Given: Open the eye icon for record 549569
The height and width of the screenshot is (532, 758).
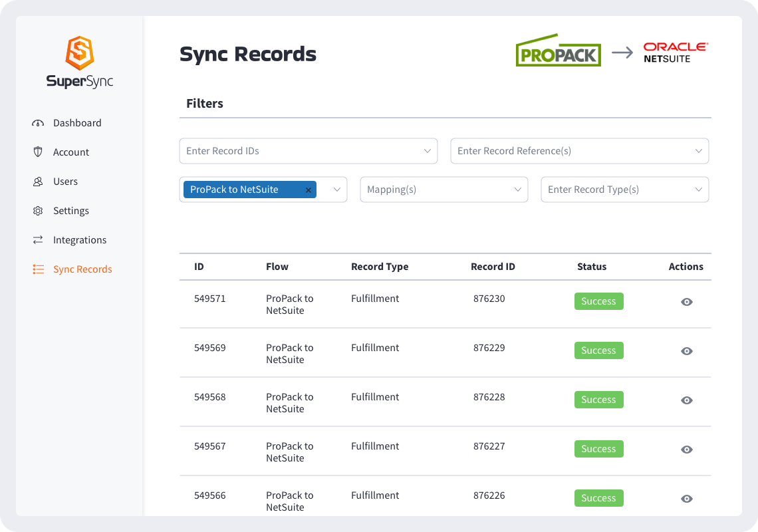Looking at the screenshot, I should (x=686, y=350).
